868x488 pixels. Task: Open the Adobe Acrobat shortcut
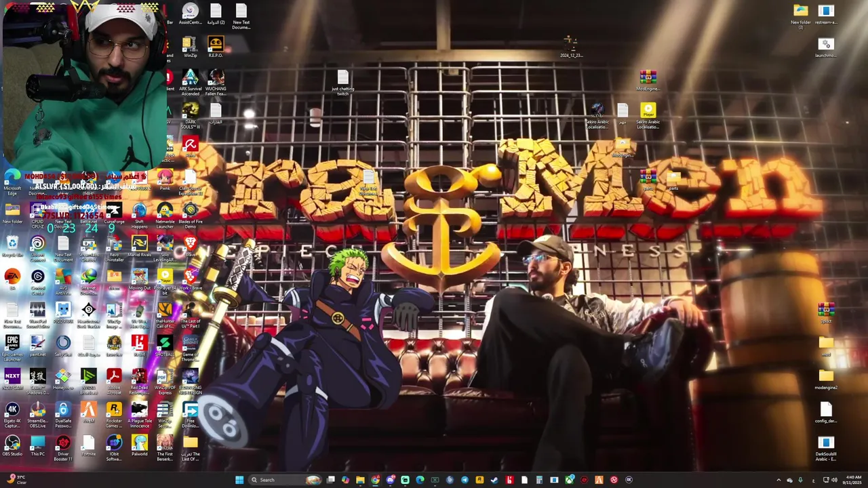114,381
